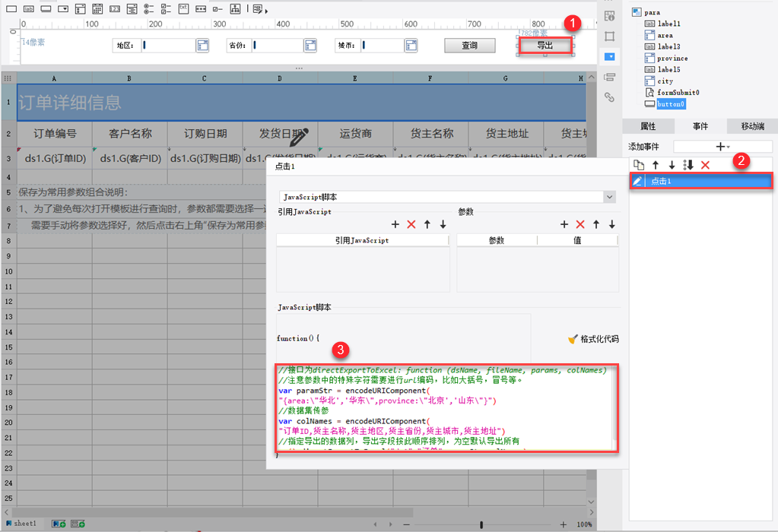Select the drop-down box widget tool
The height and width of the screenshot is (532, 778).
(x=63, y=9)
